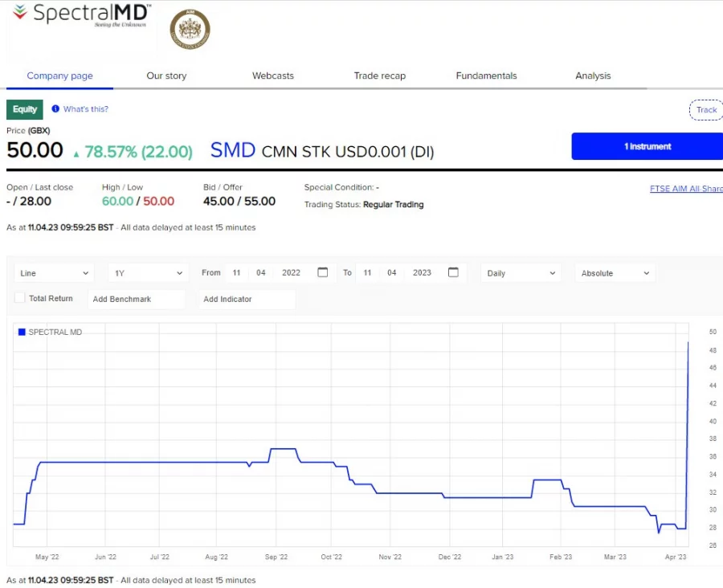This screenshot has height=588, width=723.
Task: Click the coat of arms crest emblem
Action: pos(190,30)
